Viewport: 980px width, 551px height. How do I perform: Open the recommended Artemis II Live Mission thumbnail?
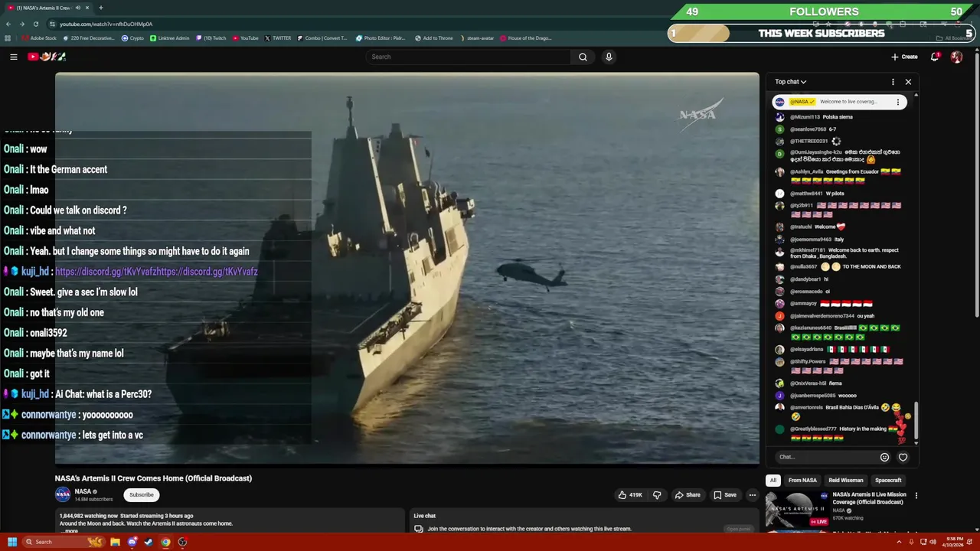coord(796,510)
